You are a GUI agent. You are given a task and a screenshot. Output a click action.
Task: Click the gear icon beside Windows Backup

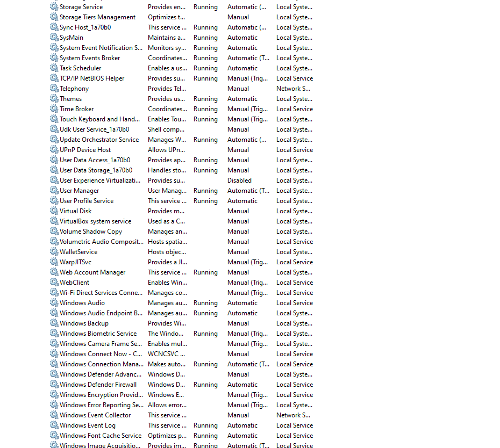54,323
